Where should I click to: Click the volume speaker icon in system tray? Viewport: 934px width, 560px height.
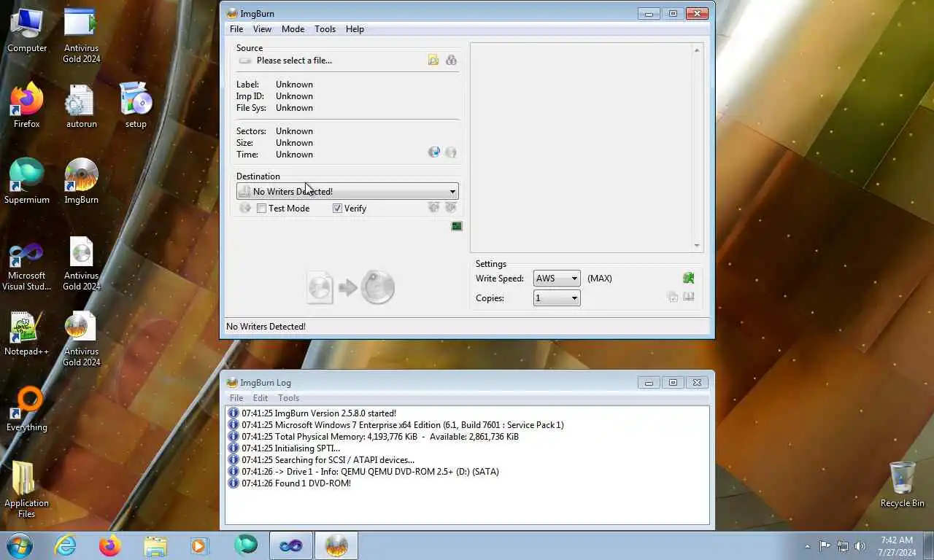tap(860, 546)
